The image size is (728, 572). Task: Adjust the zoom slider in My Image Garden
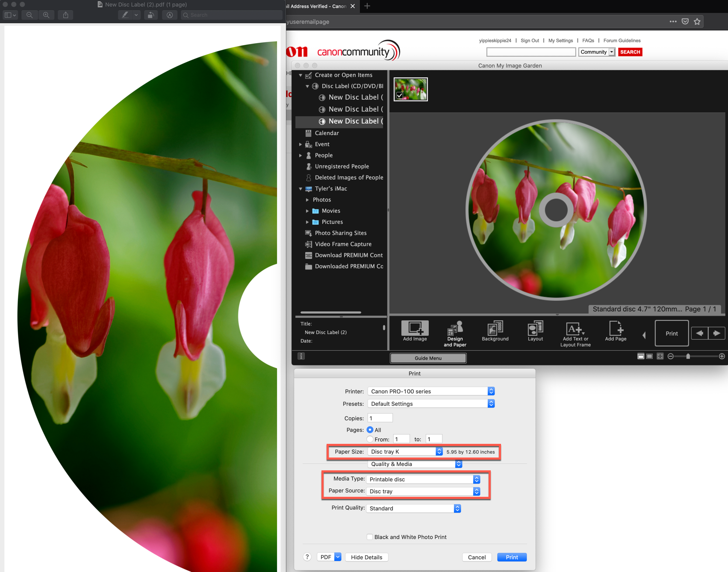click(688, 356)
